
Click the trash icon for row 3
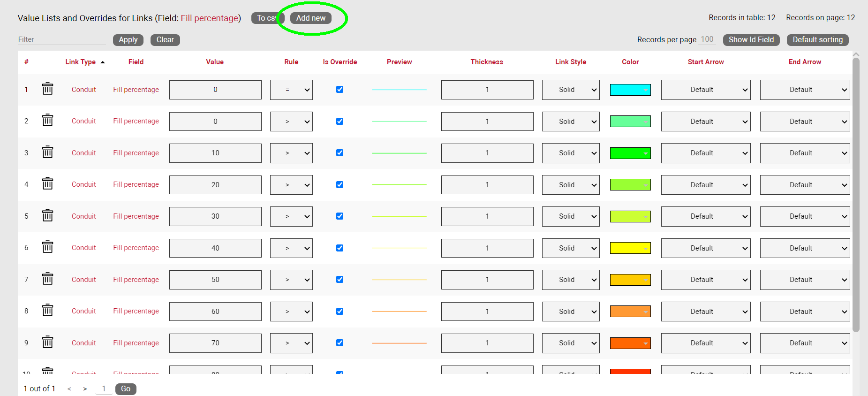click(x=47, y=152)
